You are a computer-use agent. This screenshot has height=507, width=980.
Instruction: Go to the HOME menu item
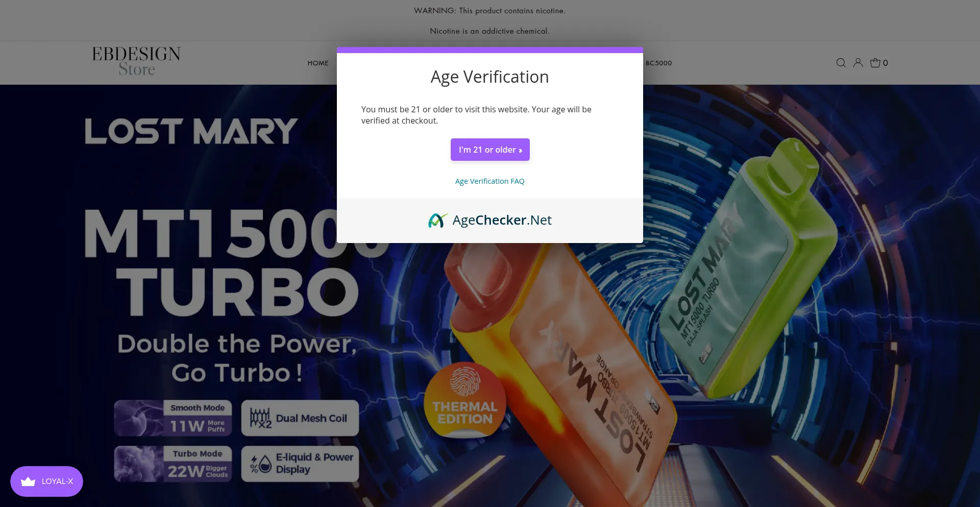click(x=318, y=63)
